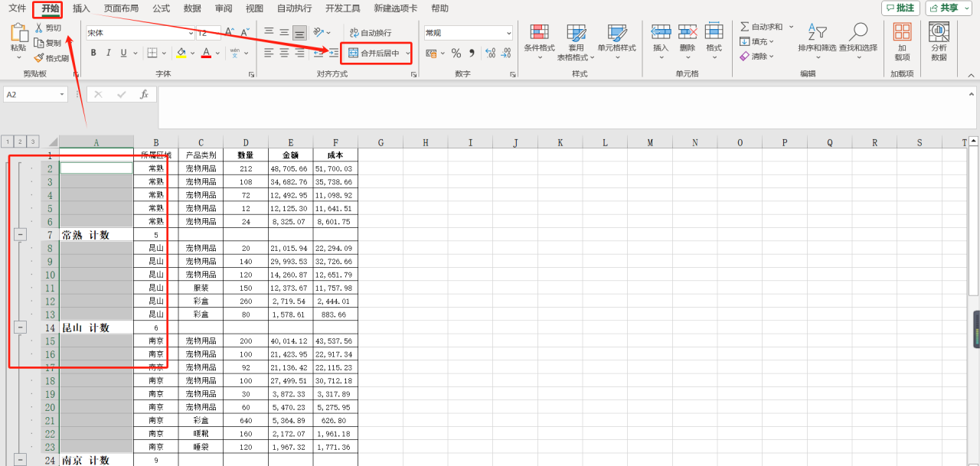The width and height of the screenshot is (980, 466).
Task: Collapse the 昆山 计数 group
Action: point(20,327)
